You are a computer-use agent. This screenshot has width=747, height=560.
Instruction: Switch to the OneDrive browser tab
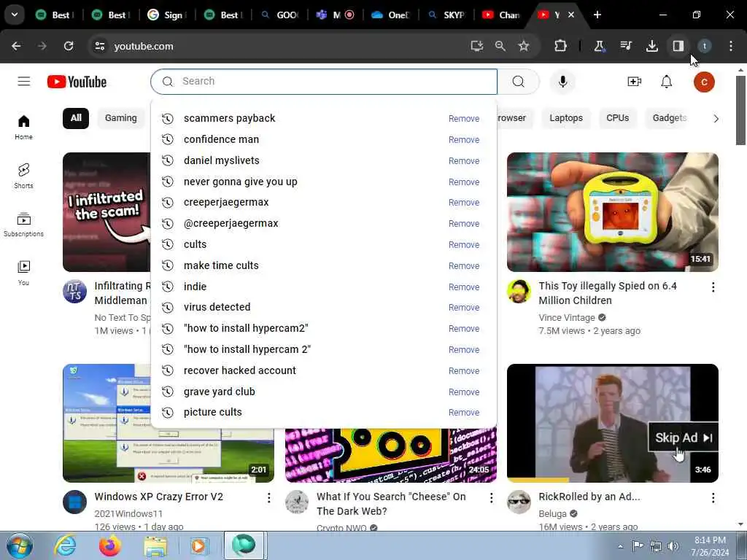coord(391,15)
